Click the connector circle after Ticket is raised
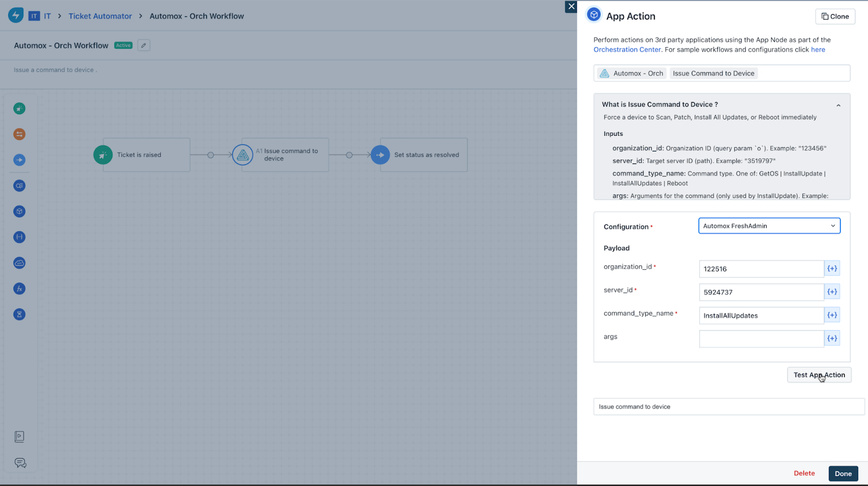This screenshot has height=486, width=868. [x=210, y=155]
